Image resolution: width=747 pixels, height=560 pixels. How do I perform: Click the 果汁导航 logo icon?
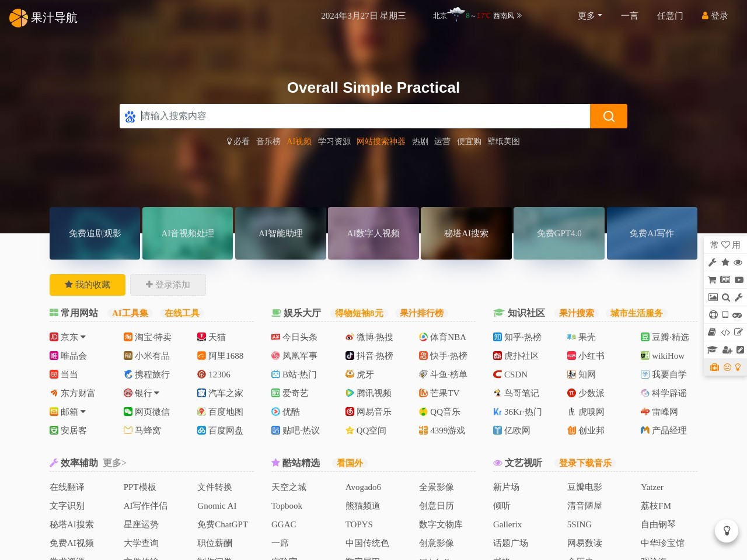point(18,18)
